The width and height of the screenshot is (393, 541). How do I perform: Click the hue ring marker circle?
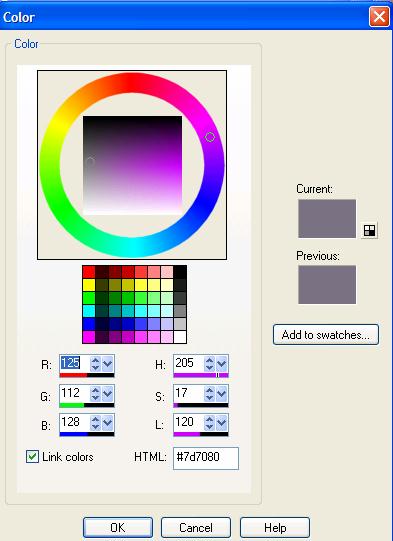[x=210, y=137]
